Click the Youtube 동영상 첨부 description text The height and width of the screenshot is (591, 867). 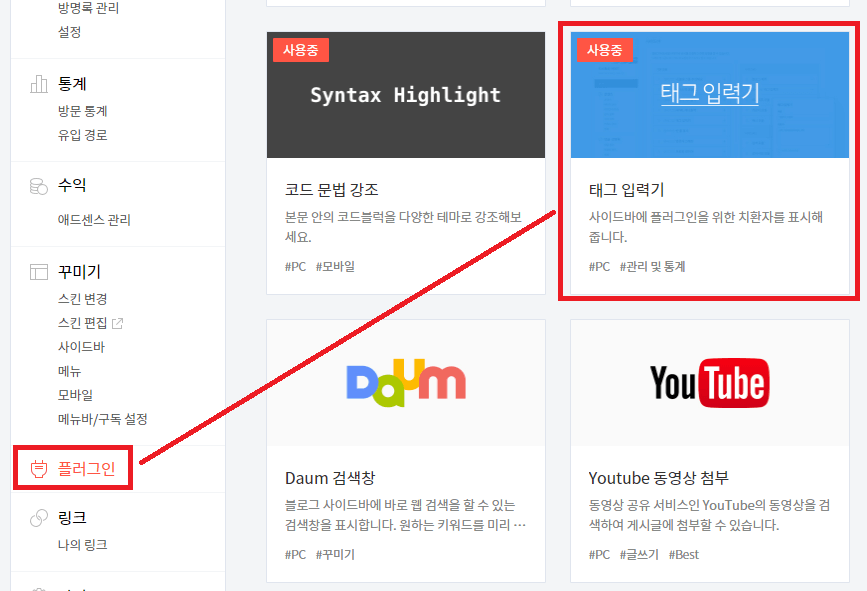pyautogui.click(x=709, y=515)
